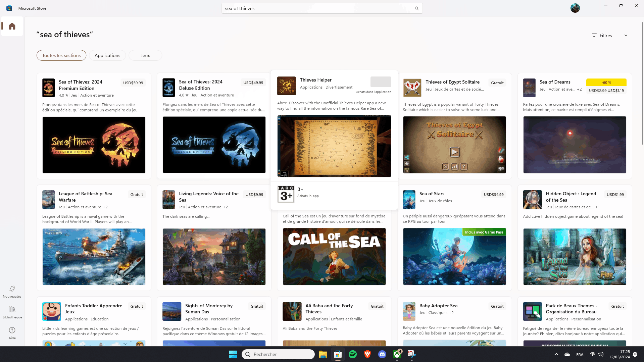Open the Call of the Sea banner
This screenshot has height=362, width=644.
(x=334, y=257)
